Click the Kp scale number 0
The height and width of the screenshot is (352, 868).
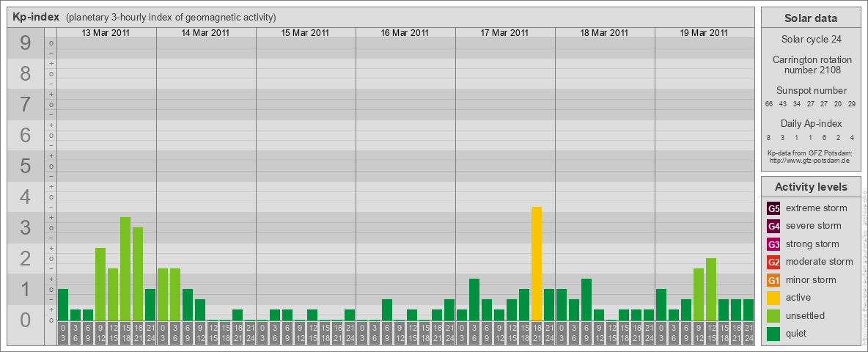26,320
